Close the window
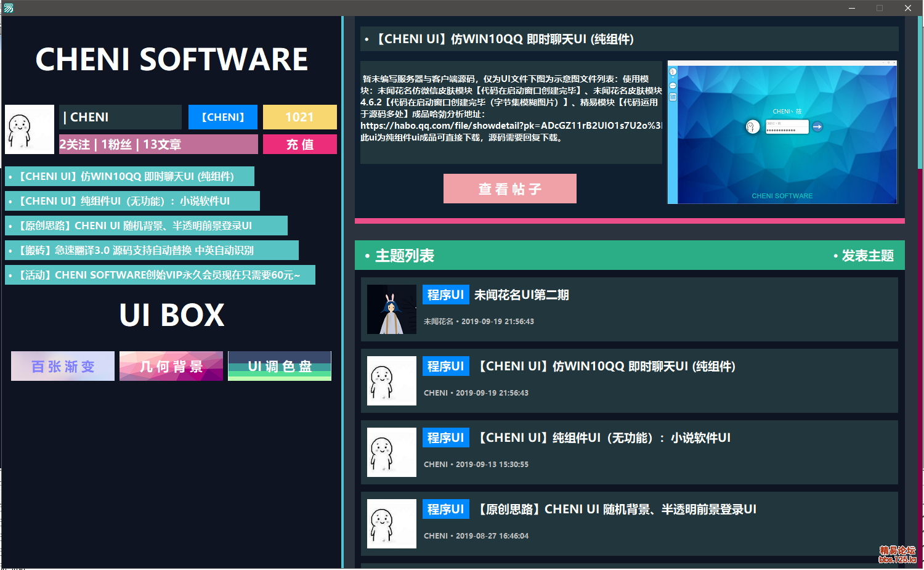Screen dimensions: 924x570 pyautogui.click(x=908, y=8)
